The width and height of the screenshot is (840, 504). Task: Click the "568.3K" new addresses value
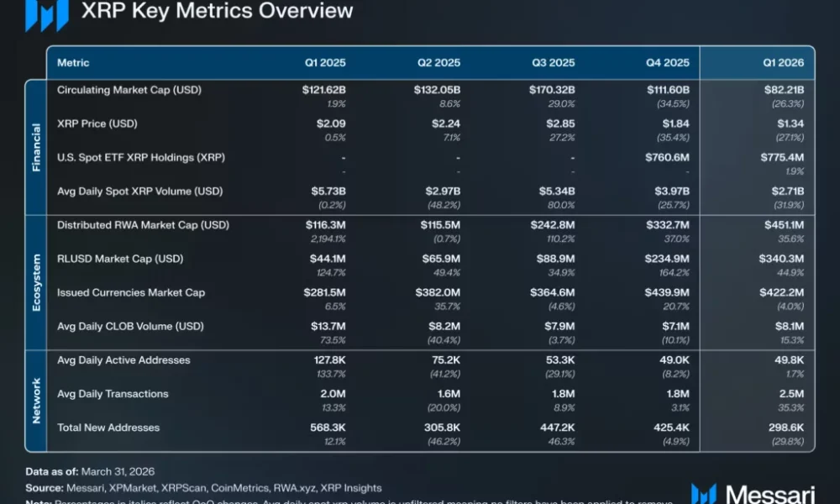(x=328, y=428)
